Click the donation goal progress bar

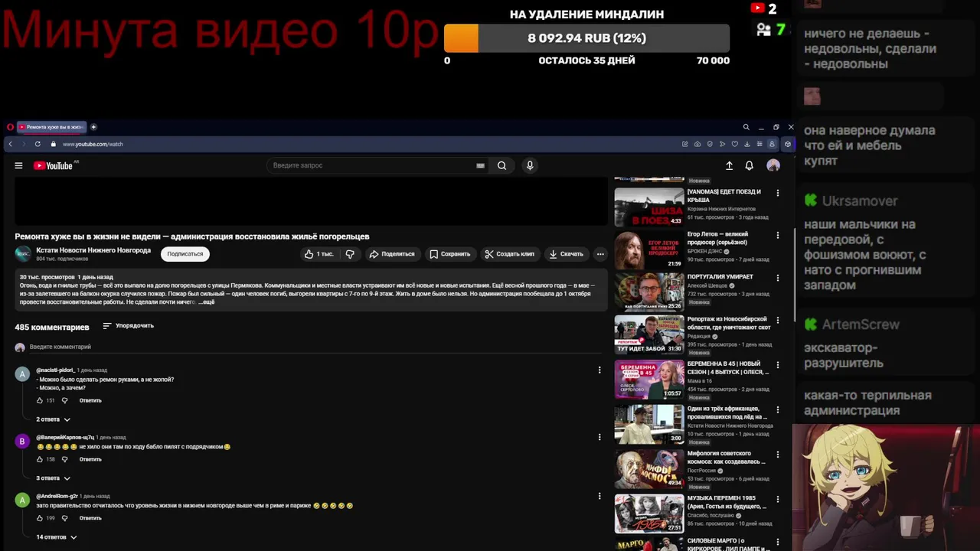[586, 38]
